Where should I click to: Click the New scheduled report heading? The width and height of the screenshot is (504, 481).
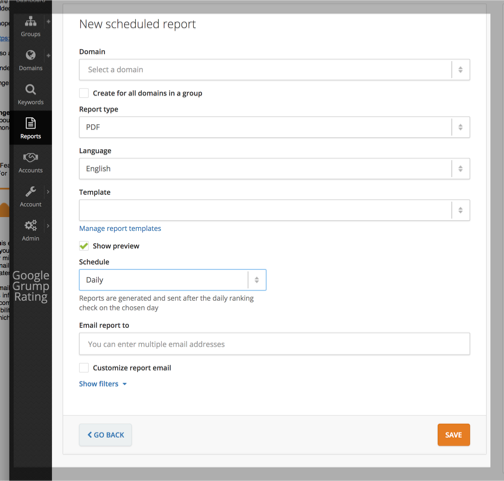click(137, 24)
